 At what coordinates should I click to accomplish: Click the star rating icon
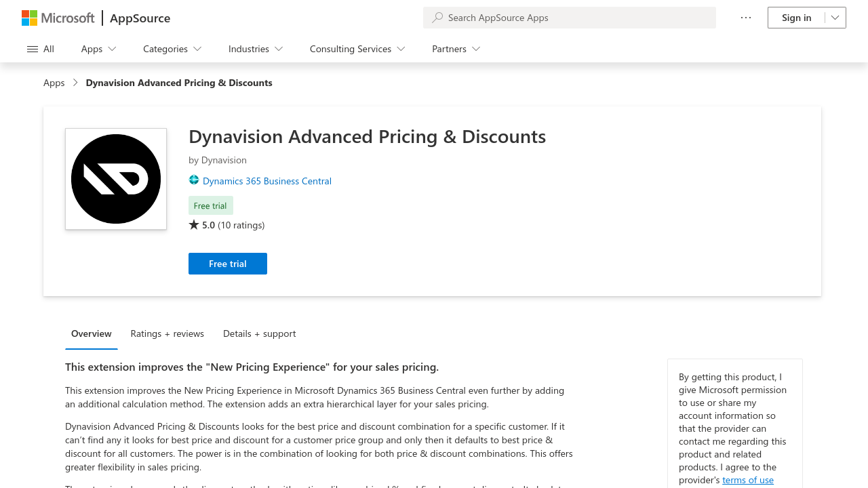(x=194, y=224)
